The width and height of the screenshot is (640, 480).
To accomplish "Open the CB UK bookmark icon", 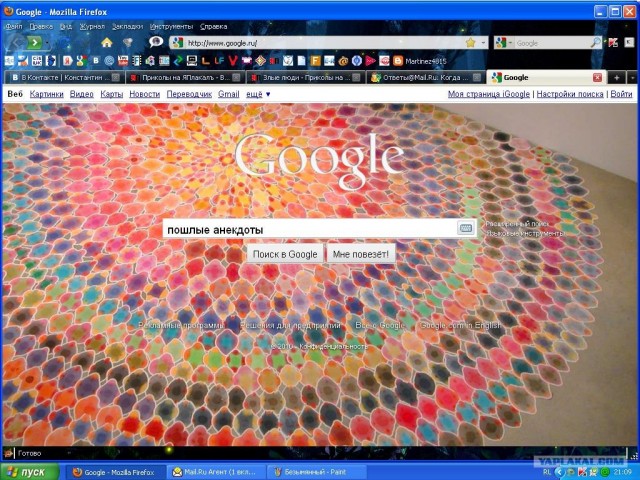I will pyautogui.click(x=37, y=61).
